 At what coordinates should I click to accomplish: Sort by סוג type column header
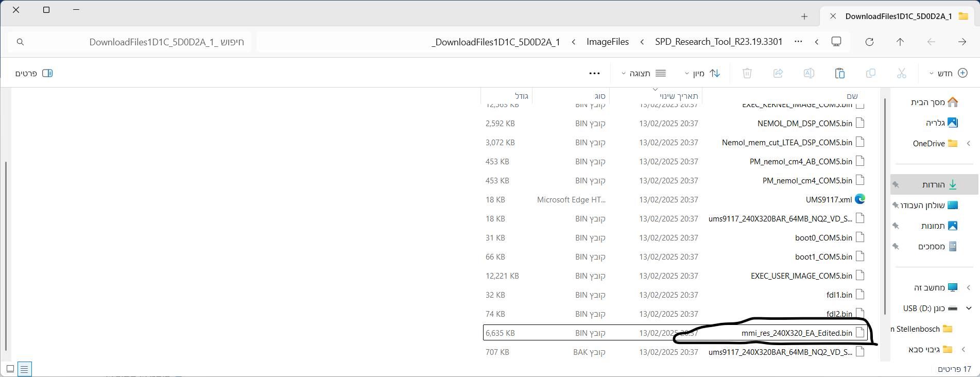pyautogui.click(x=600, y=96)
